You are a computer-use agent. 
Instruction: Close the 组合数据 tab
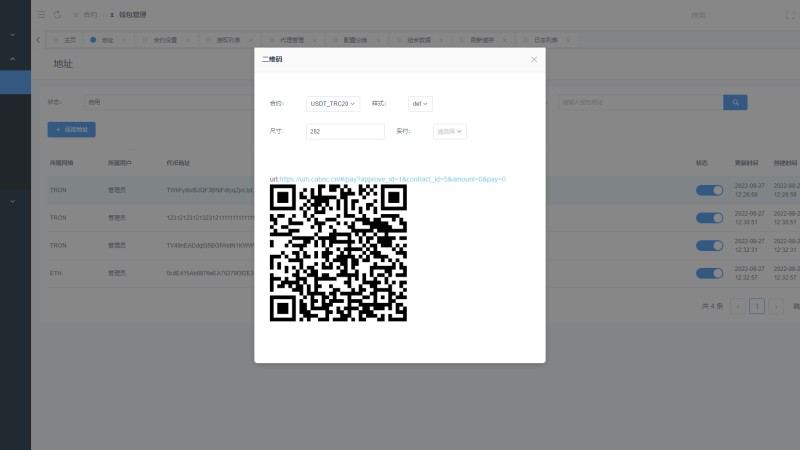point(441,40)
